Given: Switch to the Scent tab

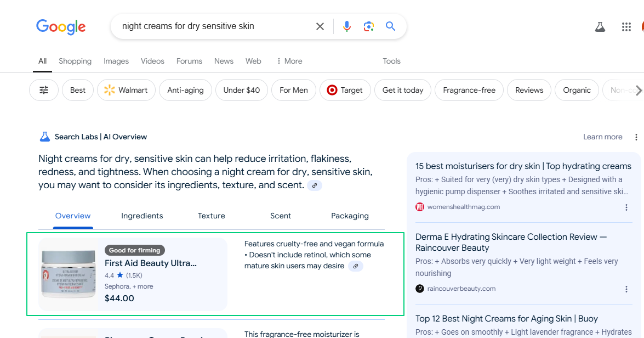Looking at the screenshot, I should (281, 216).
